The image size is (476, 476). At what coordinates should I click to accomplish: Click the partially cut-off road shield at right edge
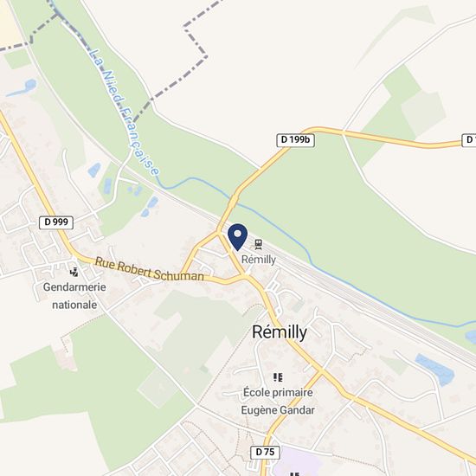click(x=469, y=140)
